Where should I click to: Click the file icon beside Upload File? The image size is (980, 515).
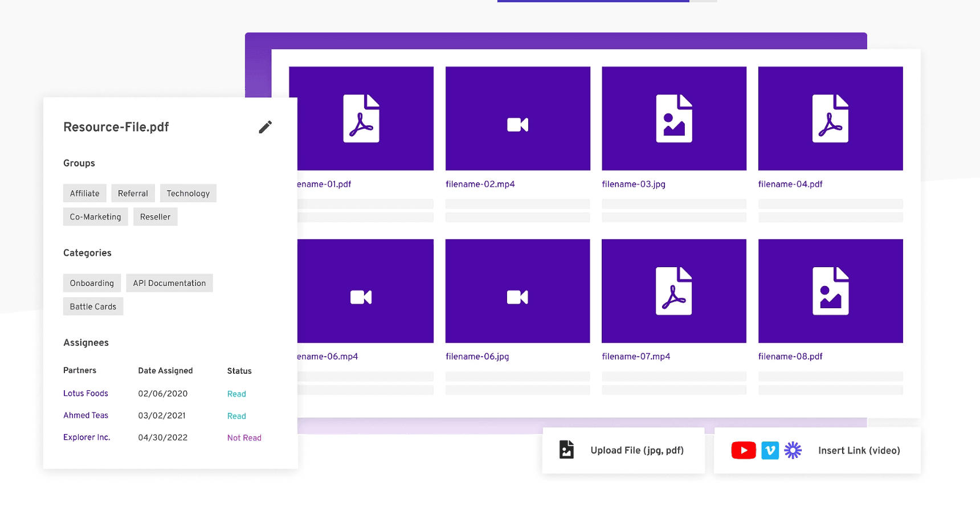[x=566, y=449]
